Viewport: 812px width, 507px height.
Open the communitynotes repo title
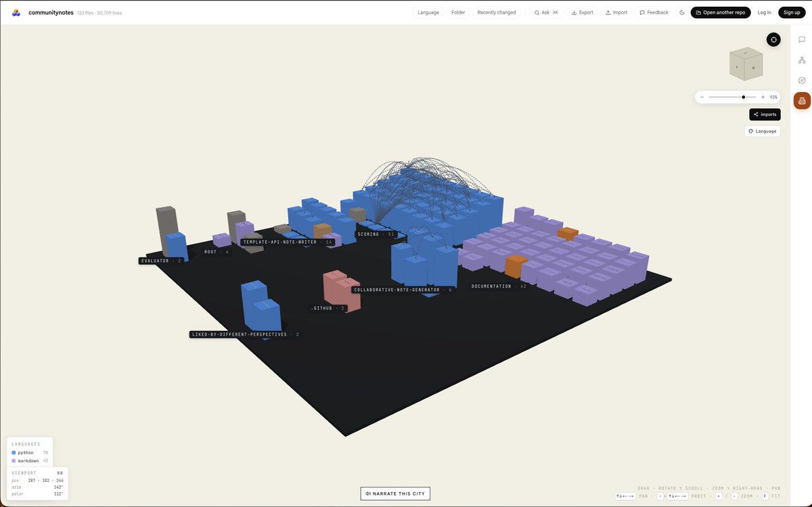click(51, 12)
